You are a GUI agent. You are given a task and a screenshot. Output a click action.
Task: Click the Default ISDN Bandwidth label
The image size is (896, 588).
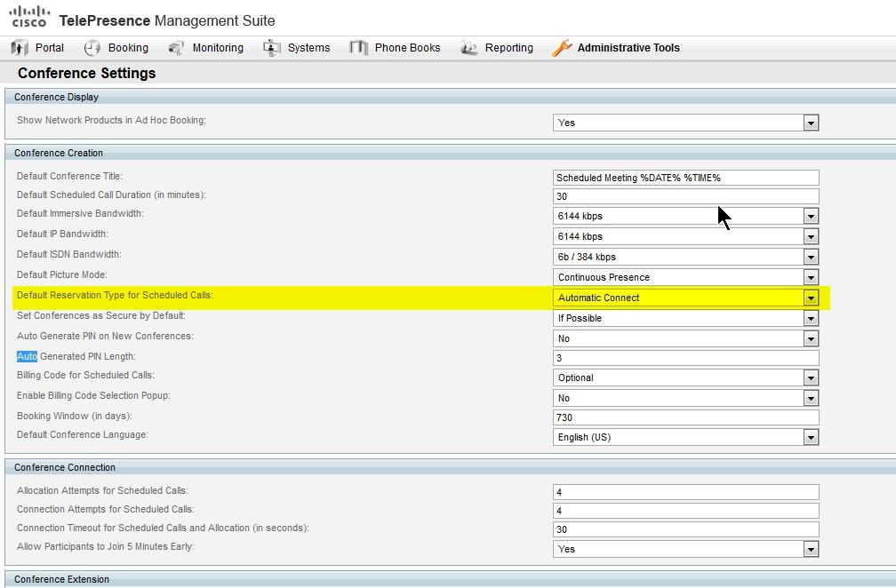[x=69, y=254]
